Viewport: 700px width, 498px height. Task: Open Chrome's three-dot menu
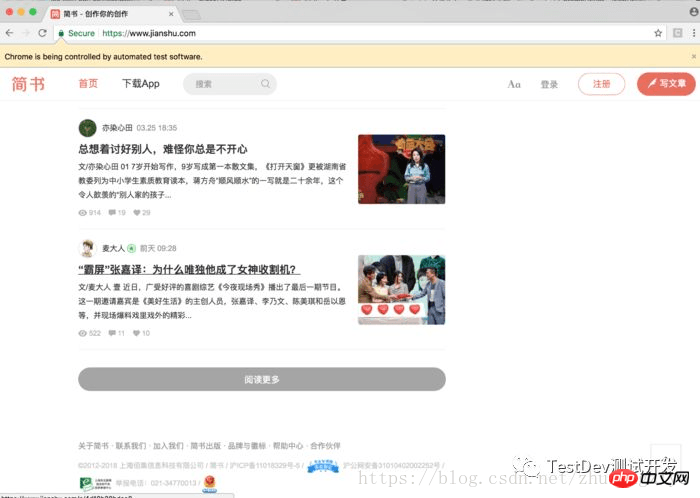pyautogui.click(x=694, y=33)
